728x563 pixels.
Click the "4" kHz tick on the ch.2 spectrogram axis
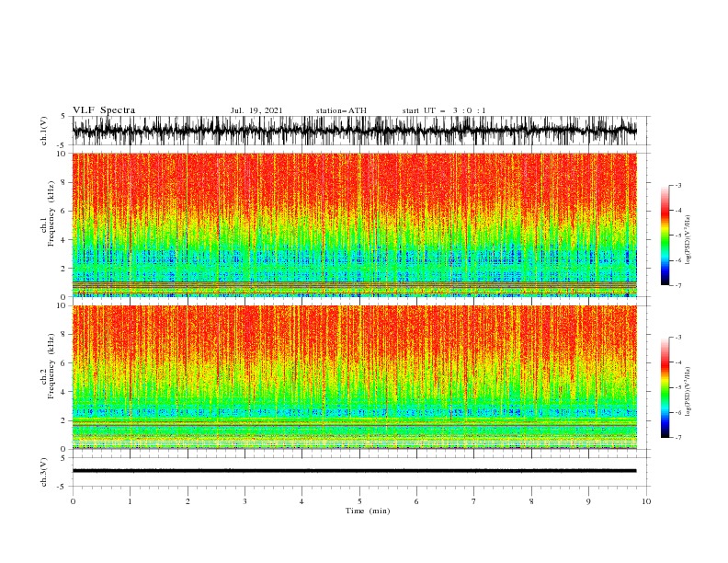(x=63, y=392)
